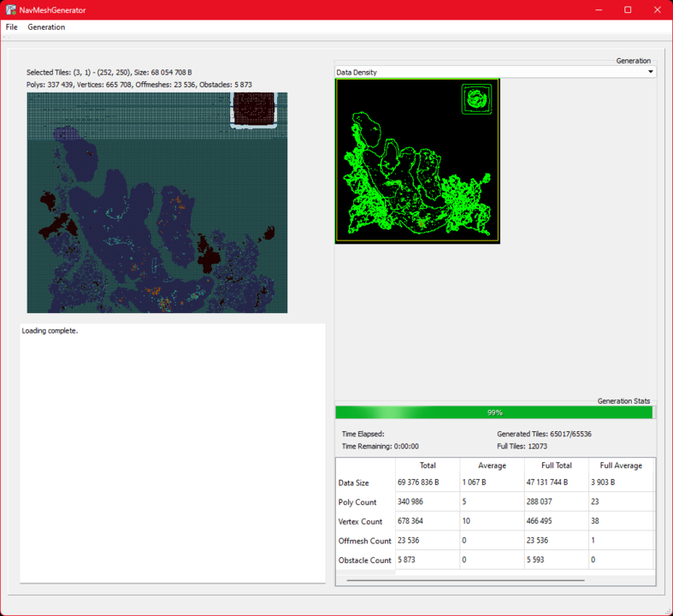Click the Generated Tiles: 65017/65536 text
Image resolution: width=673 pixels, height=616 pixels.
coord(544,434)
